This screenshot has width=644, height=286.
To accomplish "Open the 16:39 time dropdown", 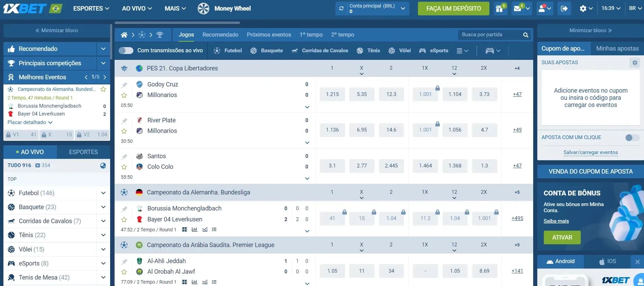I will (x=611, y=8).
